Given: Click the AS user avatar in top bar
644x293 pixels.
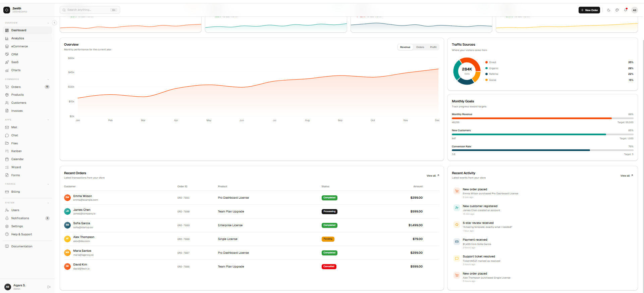Looking at the screenshot, I should pos(635,10).
